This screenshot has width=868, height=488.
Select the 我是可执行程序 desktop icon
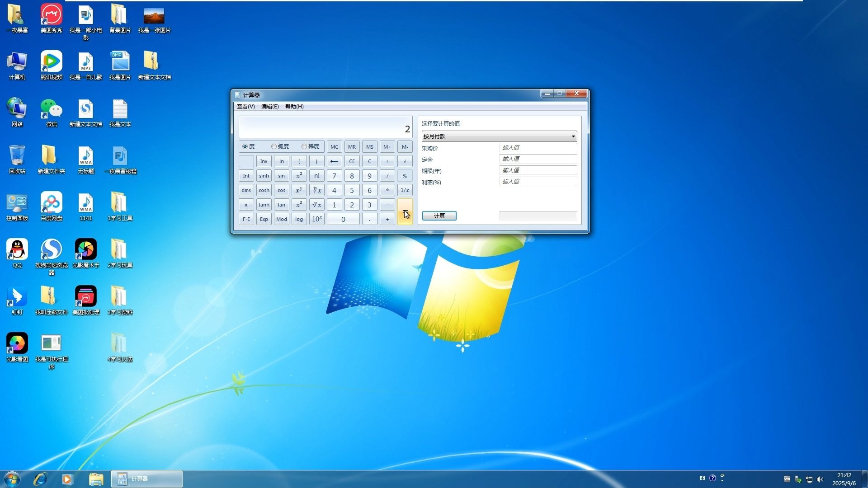point(51,351)
